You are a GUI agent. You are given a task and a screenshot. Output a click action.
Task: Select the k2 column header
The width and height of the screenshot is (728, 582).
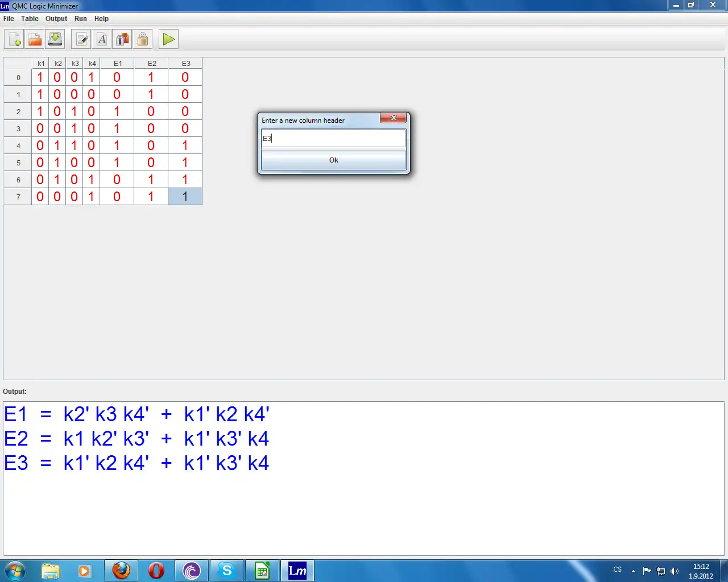point(57,63)
